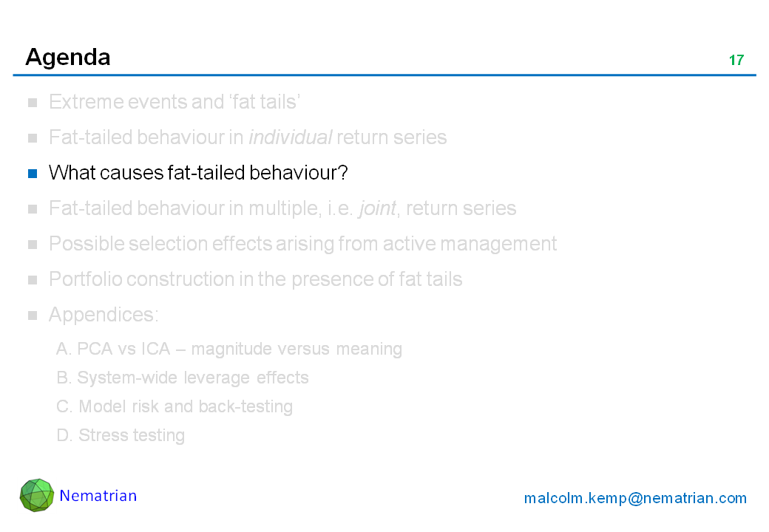Screen dimensions: 769x532
Task: Go to 'Fat-tailed behaviour in multiple, joint' item
Action: tap(282, 208)
